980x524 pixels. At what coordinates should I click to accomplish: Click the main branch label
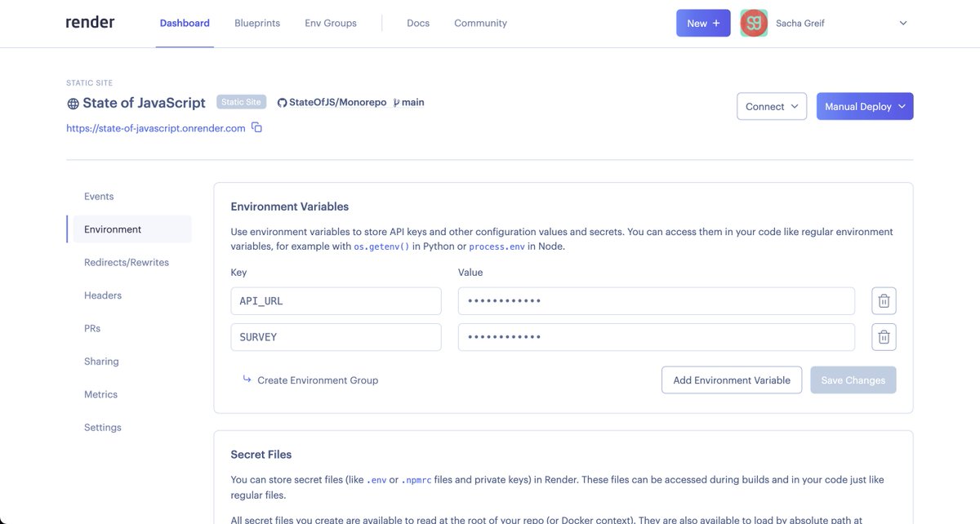(408, 103)
